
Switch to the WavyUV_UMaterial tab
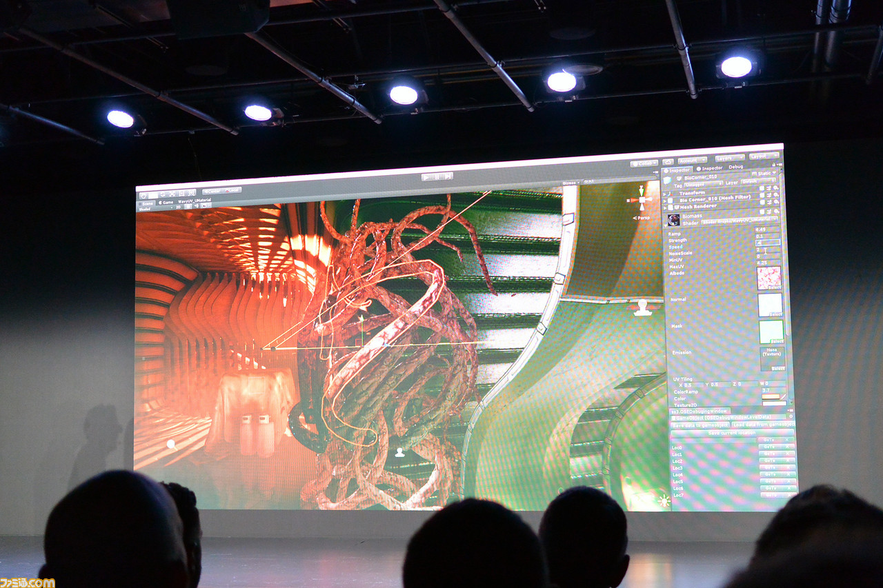tap(195, 200)
